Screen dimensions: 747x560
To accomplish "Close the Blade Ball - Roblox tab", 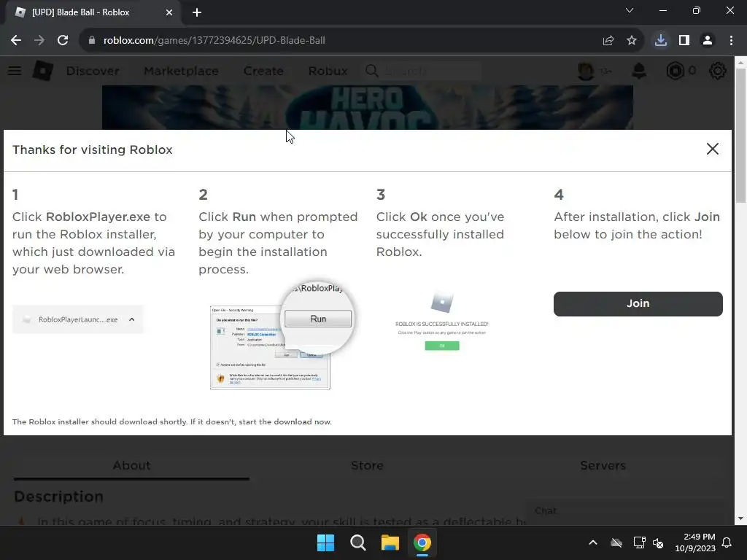I will click(x=169, y=12).
